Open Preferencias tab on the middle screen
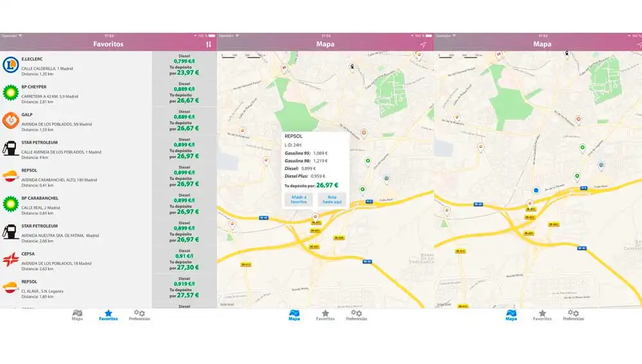The image size is (642, 364). [356, 315]
